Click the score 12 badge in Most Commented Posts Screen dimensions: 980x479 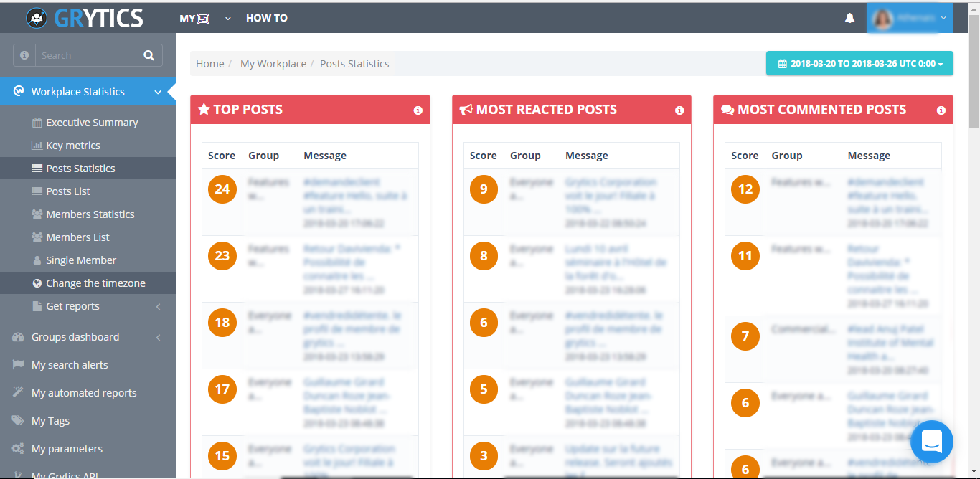(745, 189)
